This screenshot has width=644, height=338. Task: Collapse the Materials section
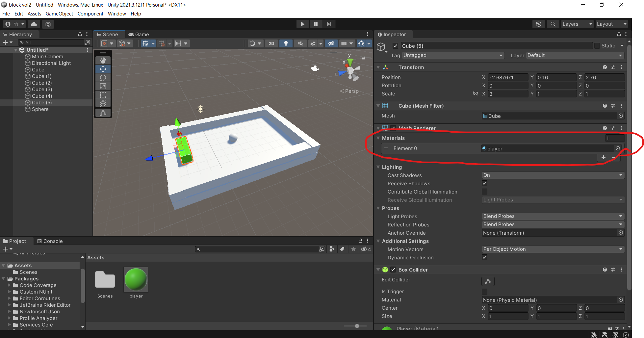point(378,138)
